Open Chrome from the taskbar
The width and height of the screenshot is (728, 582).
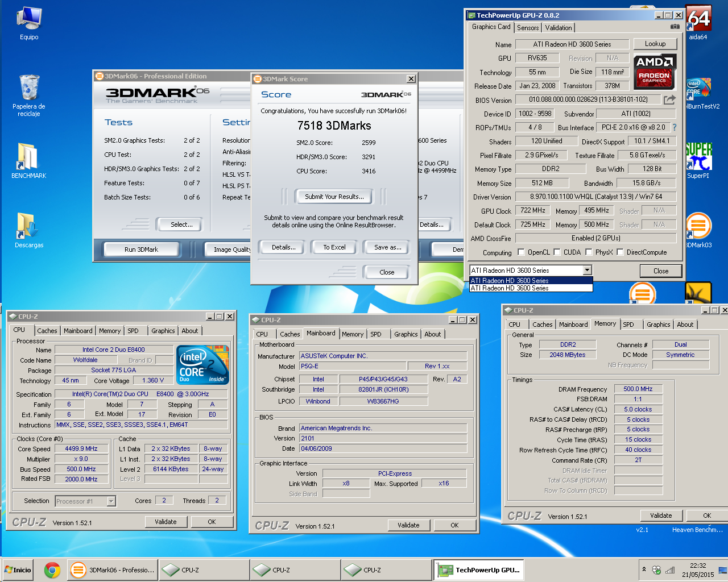[x=52, y=569]
